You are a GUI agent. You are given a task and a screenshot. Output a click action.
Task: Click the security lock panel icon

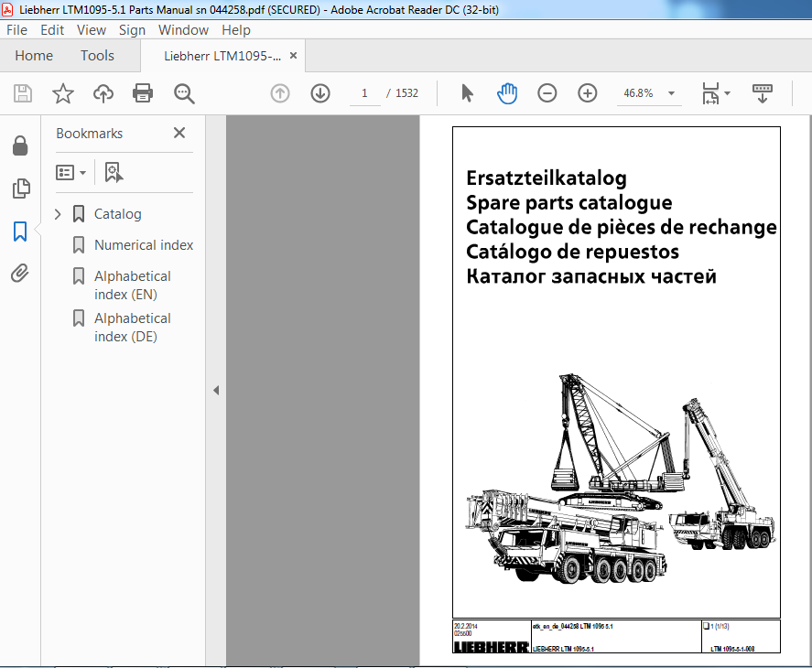coord(20,146)
